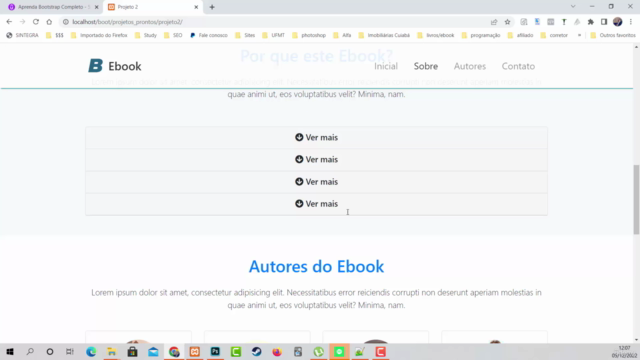640x360 pixels.
Task: Open uTorrent from the taskbar
Action: tap(318, 351)
